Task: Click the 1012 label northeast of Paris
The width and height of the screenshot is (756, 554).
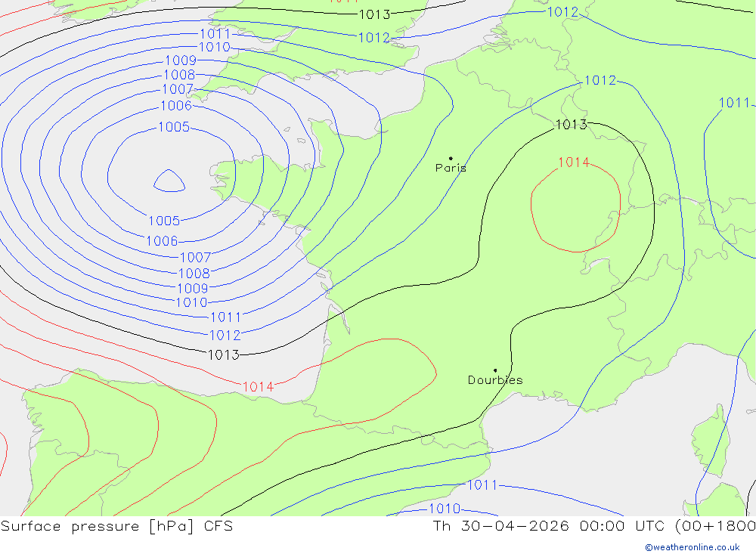Action: (600, 80)
